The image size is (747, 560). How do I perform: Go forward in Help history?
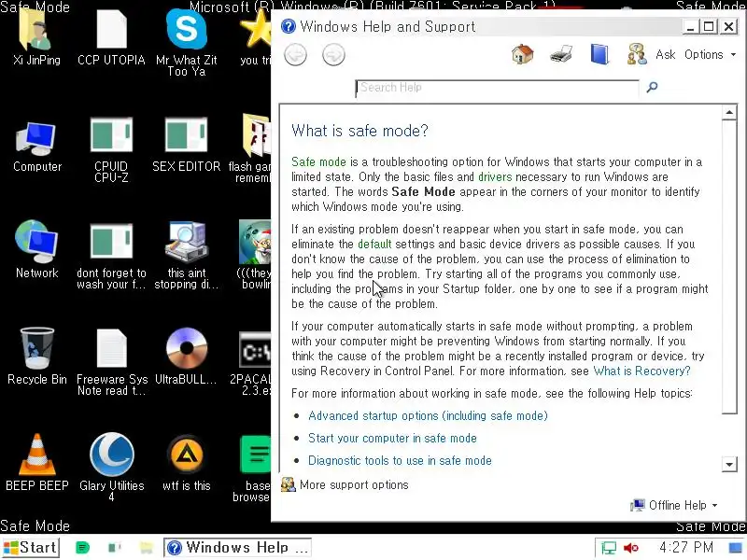tap(333, 55)
